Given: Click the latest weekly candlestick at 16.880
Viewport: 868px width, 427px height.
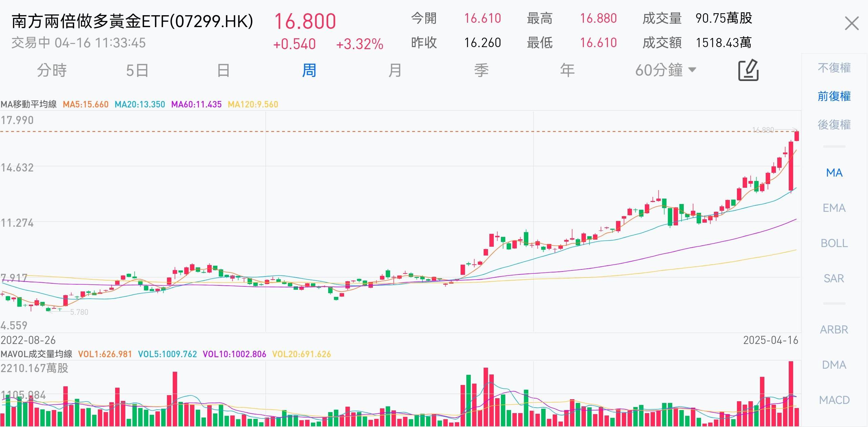Looking at the screenshot, I should tap(797, 136).
